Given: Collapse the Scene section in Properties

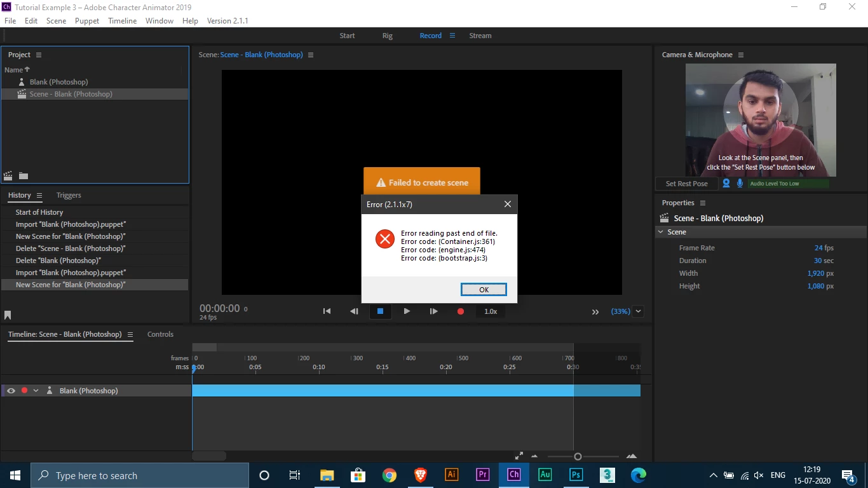Looking at the screenshot, I should point(661,232).
